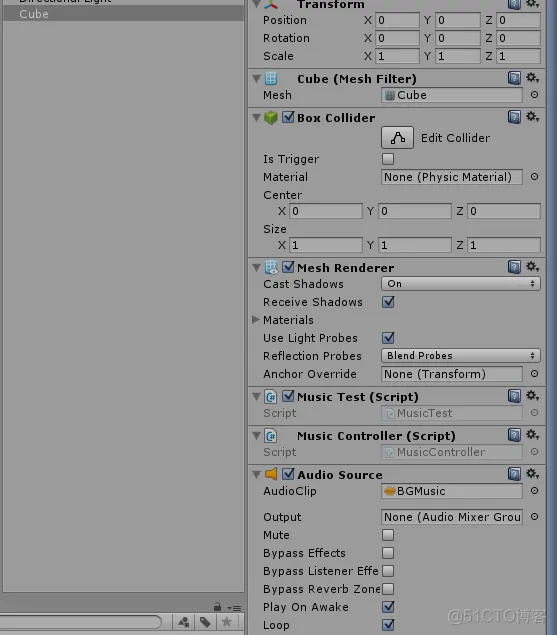Click the BGMusic AudioClip field

[452, 491]
